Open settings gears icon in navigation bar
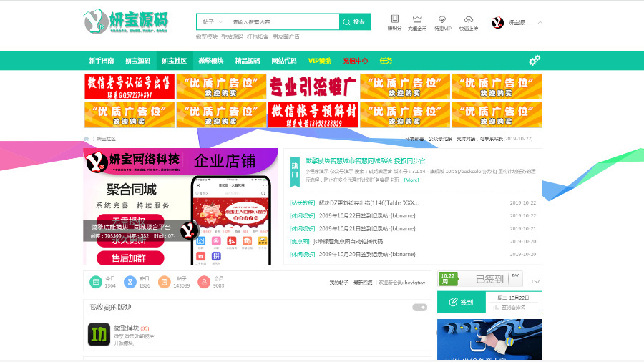The width and height of the screenshot is (644, 362). tap(534, 61)
